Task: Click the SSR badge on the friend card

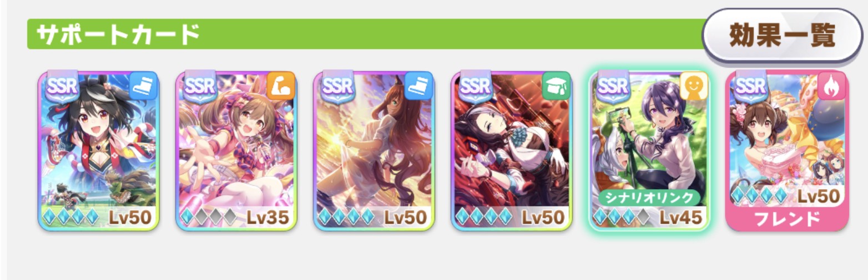Action: tap(750, 86)
